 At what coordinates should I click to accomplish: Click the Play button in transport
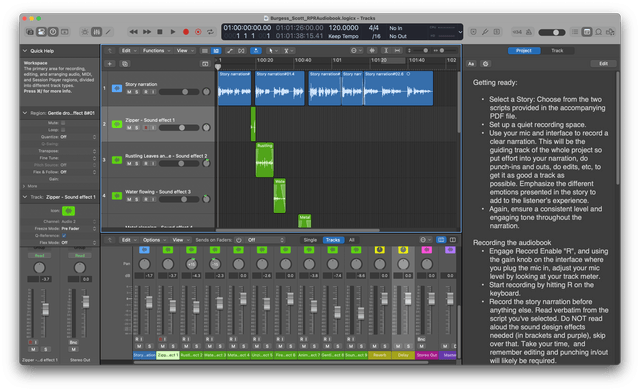[173, 32]
